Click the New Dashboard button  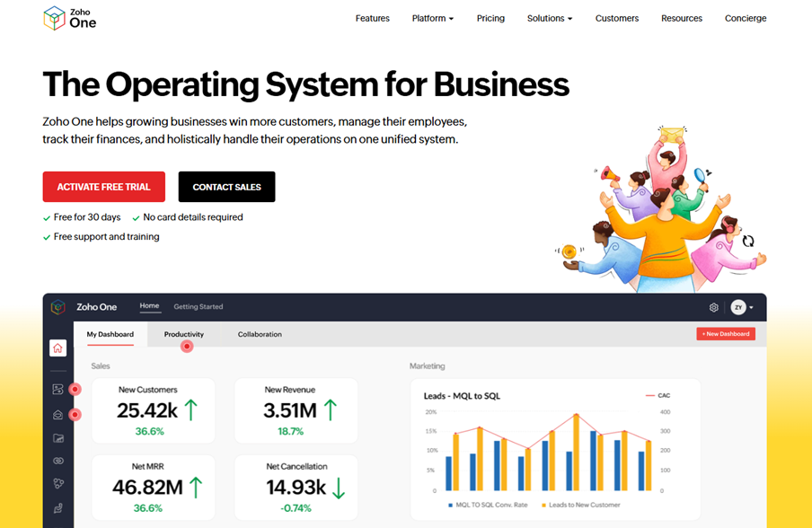(x=726, y=333)
